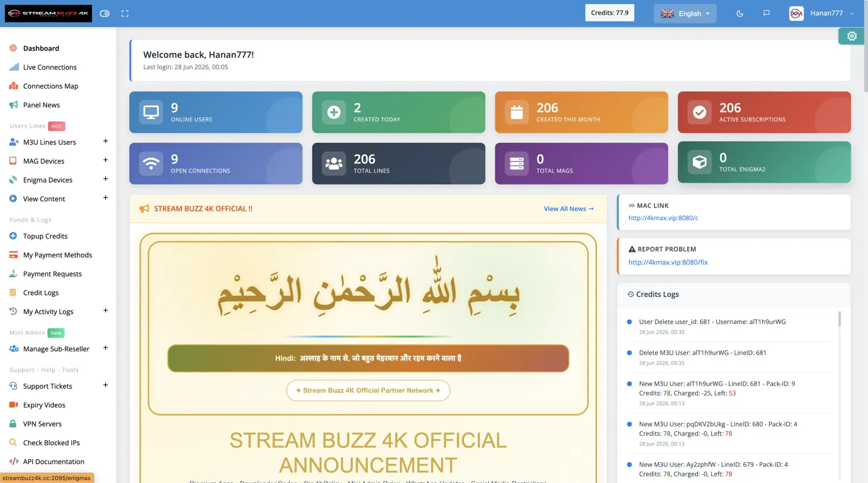
Task: Click View All News link
Action: [569, 209]
